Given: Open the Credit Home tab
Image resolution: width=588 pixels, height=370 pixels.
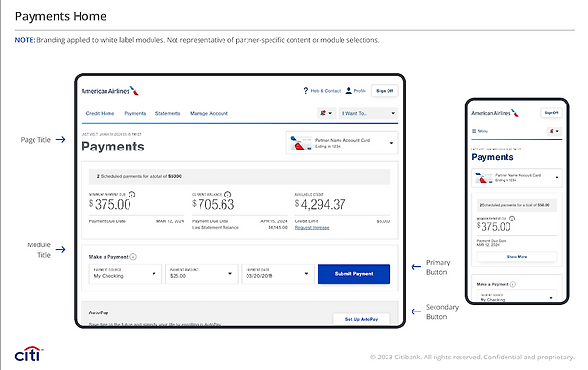Looking at the screenshot, I should click(100, 113).
